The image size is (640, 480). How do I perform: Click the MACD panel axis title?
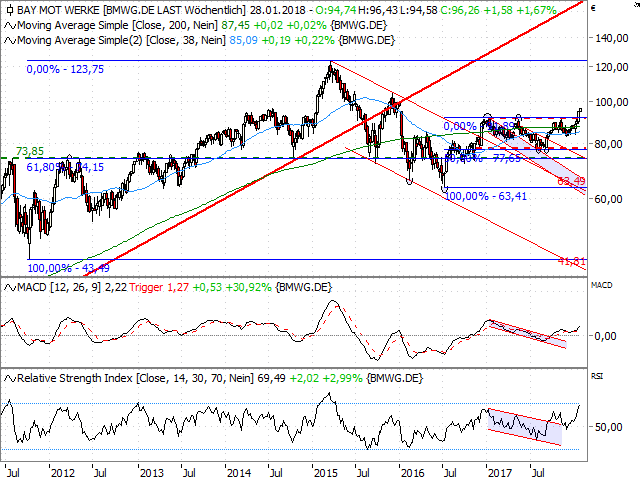tap(602, 285)
